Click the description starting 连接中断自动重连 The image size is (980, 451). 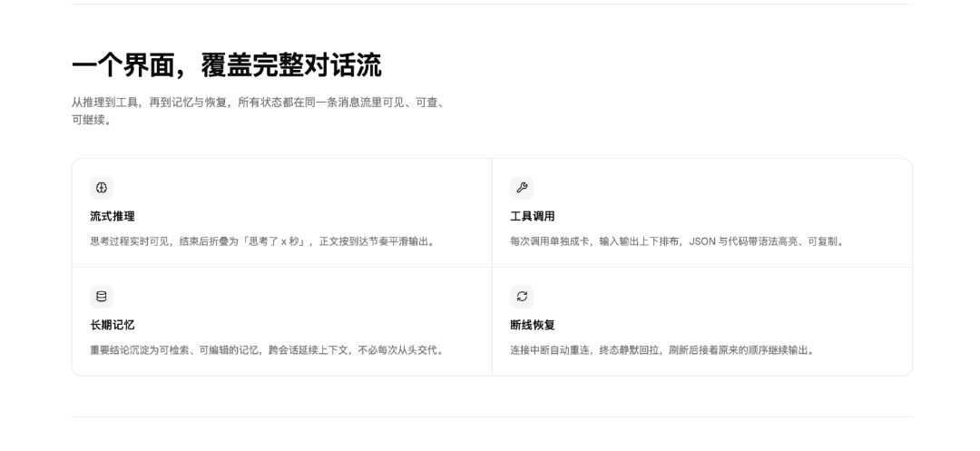click(664, 349)
